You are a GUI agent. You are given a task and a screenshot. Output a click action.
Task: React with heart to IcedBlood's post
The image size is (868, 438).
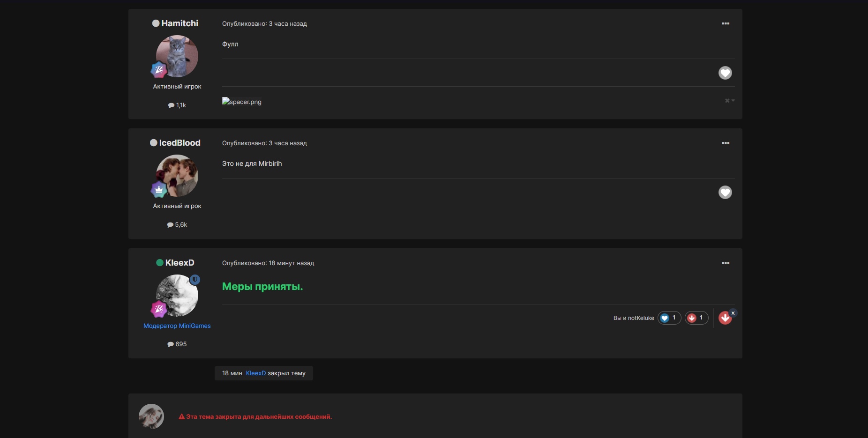pos(725,192)
